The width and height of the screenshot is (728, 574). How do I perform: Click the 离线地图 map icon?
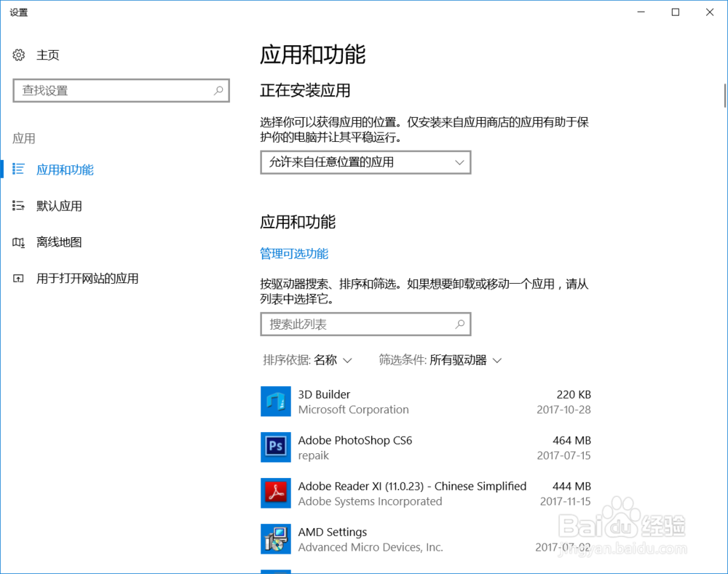(18, 242)
